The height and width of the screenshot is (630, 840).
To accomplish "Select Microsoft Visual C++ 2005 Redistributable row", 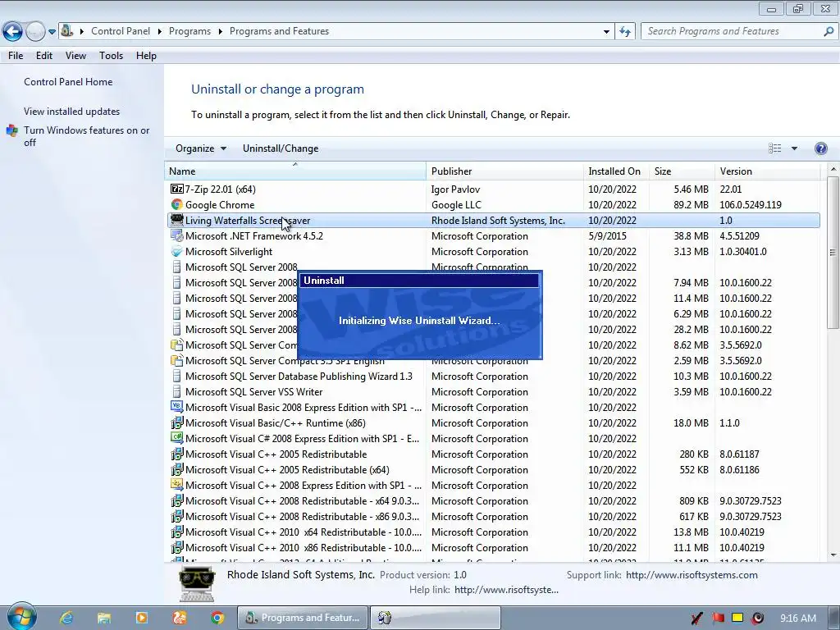I will (x=492, y=454).
